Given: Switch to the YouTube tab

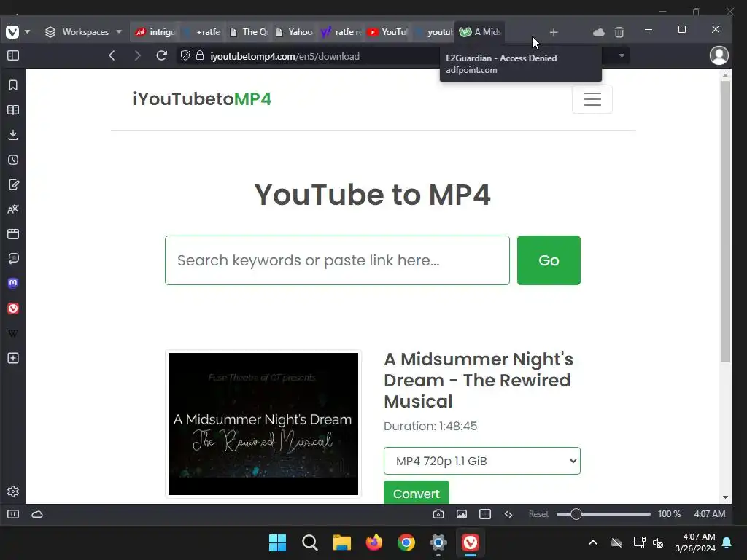Looking at the screenshot, I should (x=387, y=32).
